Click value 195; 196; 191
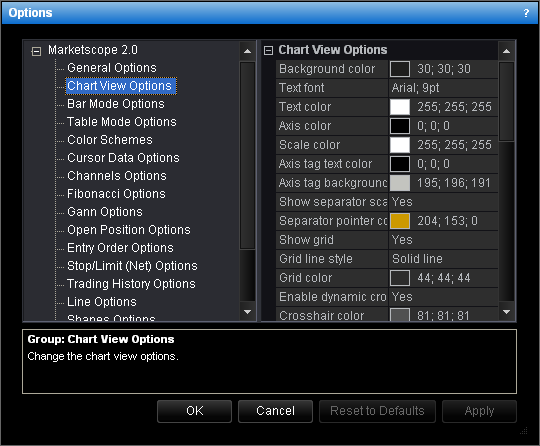 [454, 183]
